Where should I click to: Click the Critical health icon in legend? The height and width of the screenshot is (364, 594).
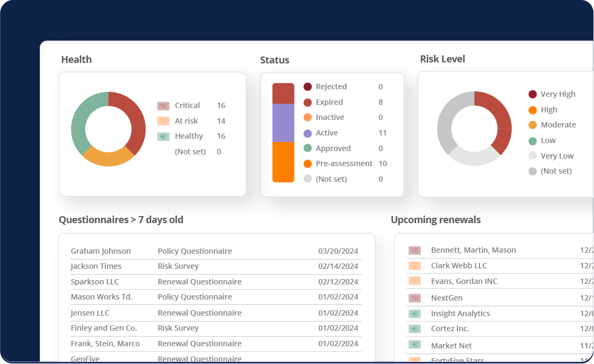163,106
